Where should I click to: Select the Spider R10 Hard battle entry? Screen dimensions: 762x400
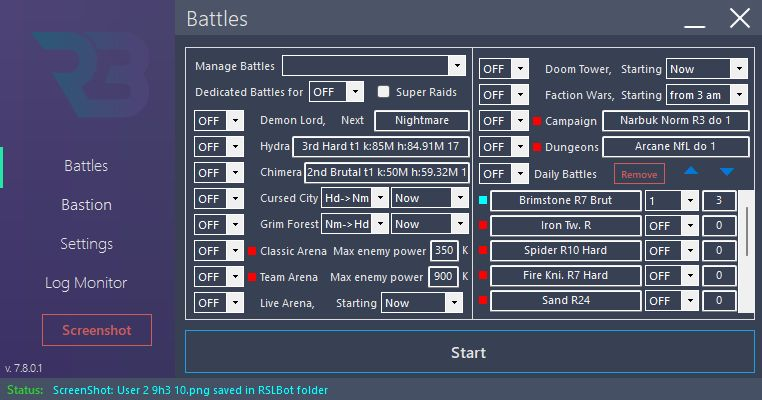566,250
